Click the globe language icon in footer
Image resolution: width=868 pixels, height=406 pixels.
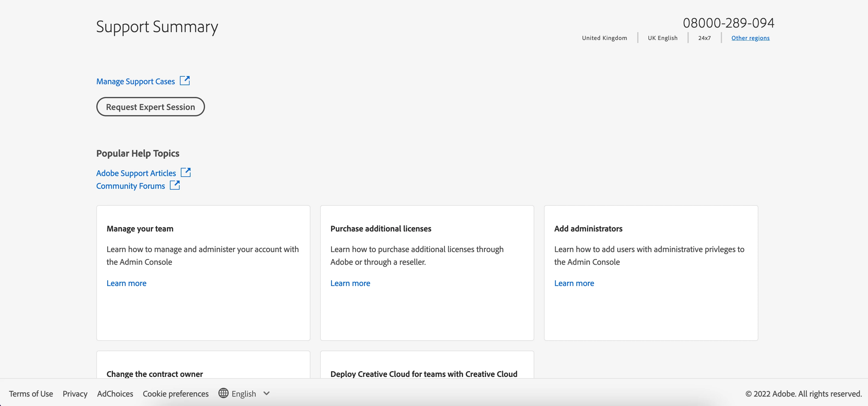click(x=223, y=393)
